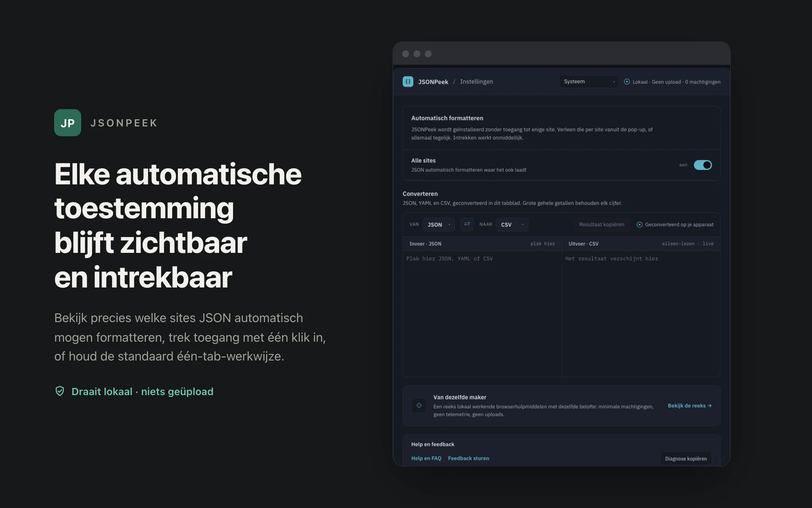Click the Alle sites row title

tap(423, 161)
